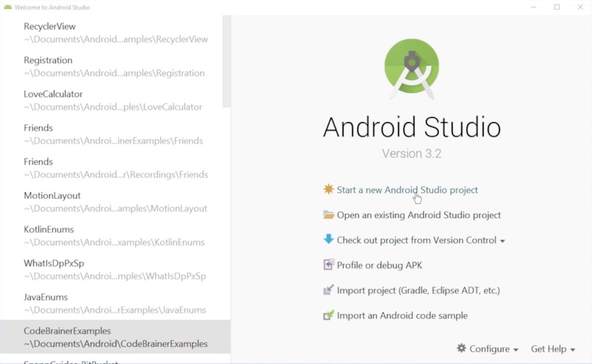This screenshot has height=364, width=592.
Task: Click the Version 3.2 label
Action: pyautogui.click(x=411, y=153)
